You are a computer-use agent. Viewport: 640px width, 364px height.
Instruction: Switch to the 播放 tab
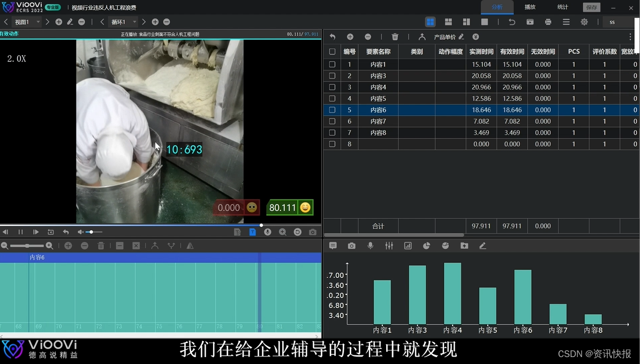pyautogui.click(x=530, y=7)
